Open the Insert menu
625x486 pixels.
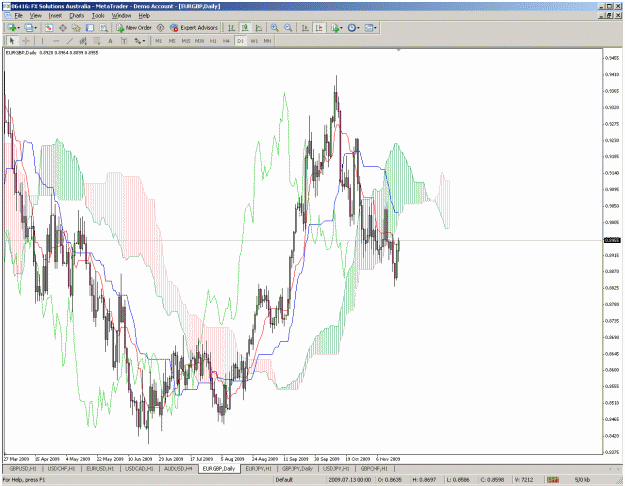pos(55,16)
